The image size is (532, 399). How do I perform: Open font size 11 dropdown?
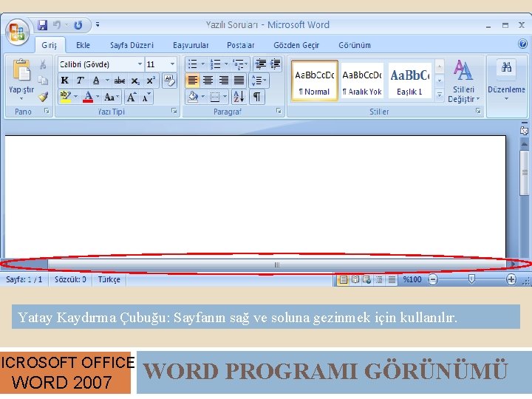[x=172, y=64]
